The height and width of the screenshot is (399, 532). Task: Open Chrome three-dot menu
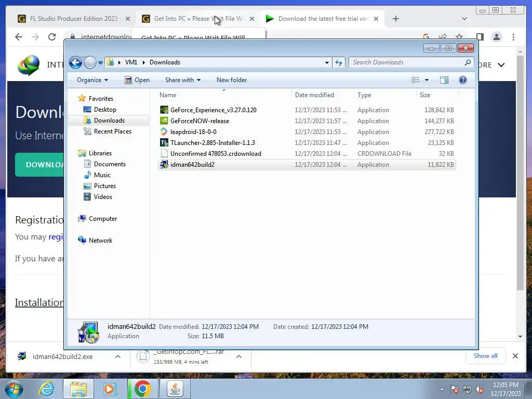click(513, 37)
